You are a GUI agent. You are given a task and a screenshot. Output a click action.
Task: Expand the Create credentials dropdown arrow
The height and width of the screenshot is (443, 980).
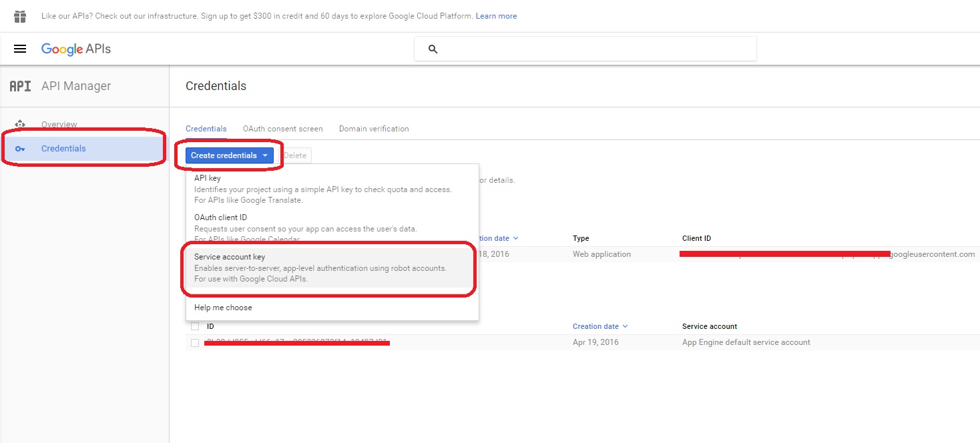click(265, 155)
